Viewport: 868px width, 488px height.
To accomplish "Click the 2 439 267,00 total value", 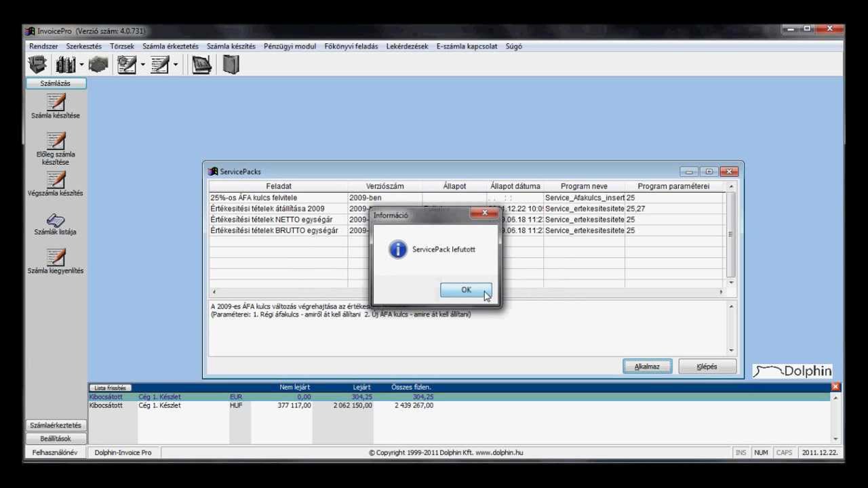I will coord(414,405).
